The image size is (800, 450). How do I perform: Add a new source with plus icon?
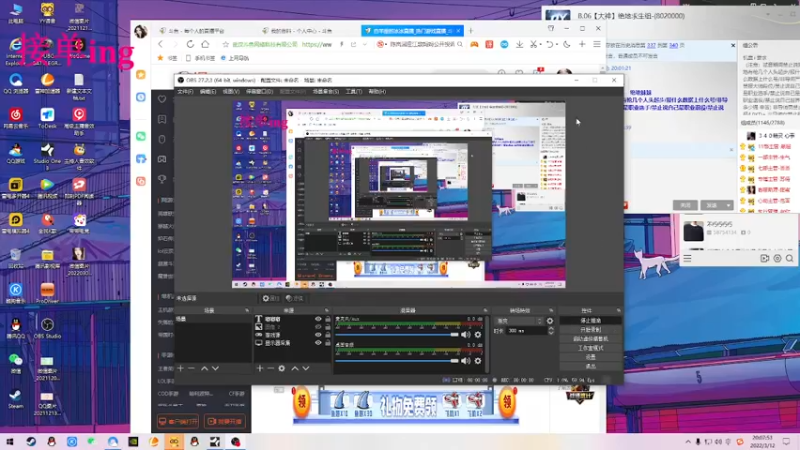point(260,368)
